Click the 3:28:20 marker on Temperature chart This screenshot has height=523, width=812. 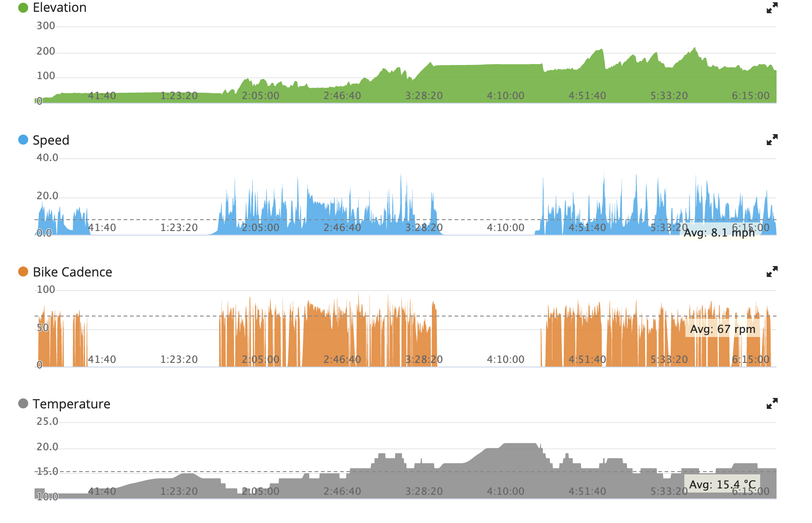(424, 492)
